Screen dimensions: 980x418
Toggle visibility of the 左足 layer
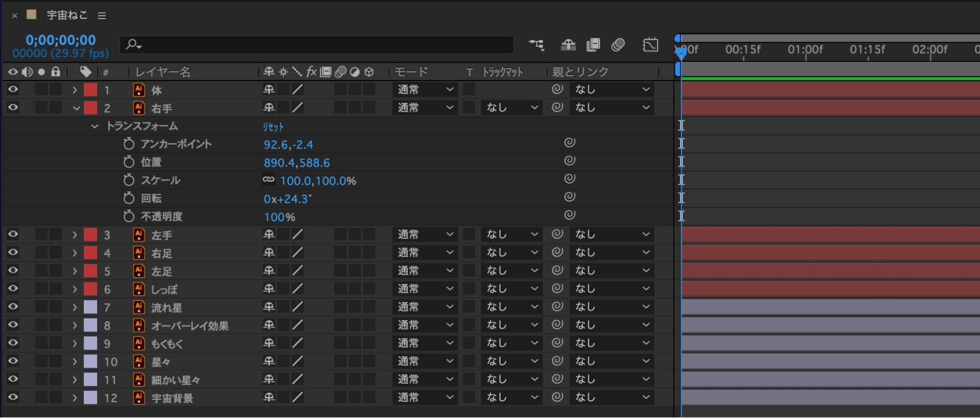(13, 270)
